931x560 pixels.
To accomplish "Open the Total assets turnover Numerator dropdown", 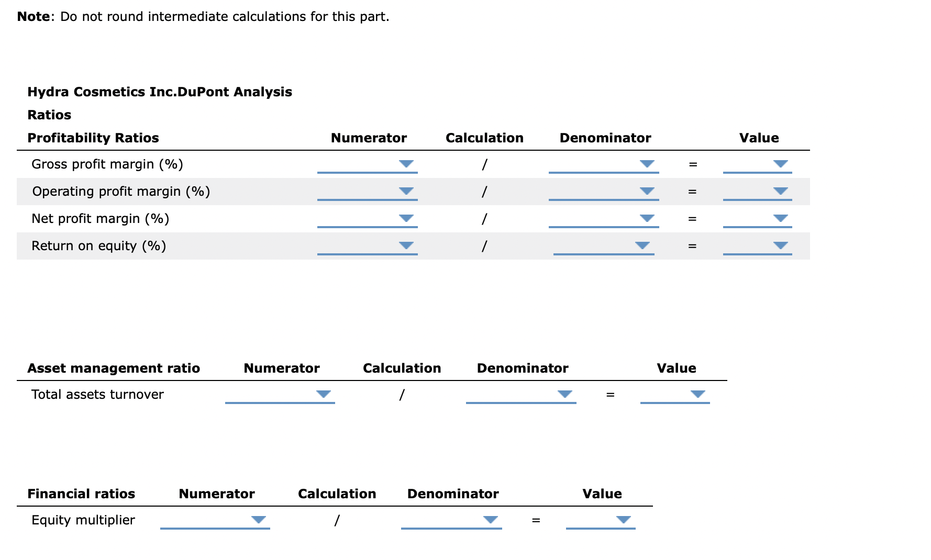I will pos(324,394).
